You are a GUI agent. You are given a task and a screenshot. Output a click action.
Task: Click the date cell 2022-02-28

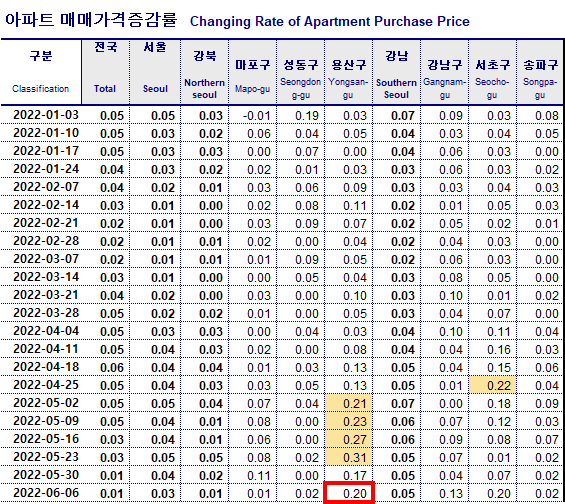[46, 241]
